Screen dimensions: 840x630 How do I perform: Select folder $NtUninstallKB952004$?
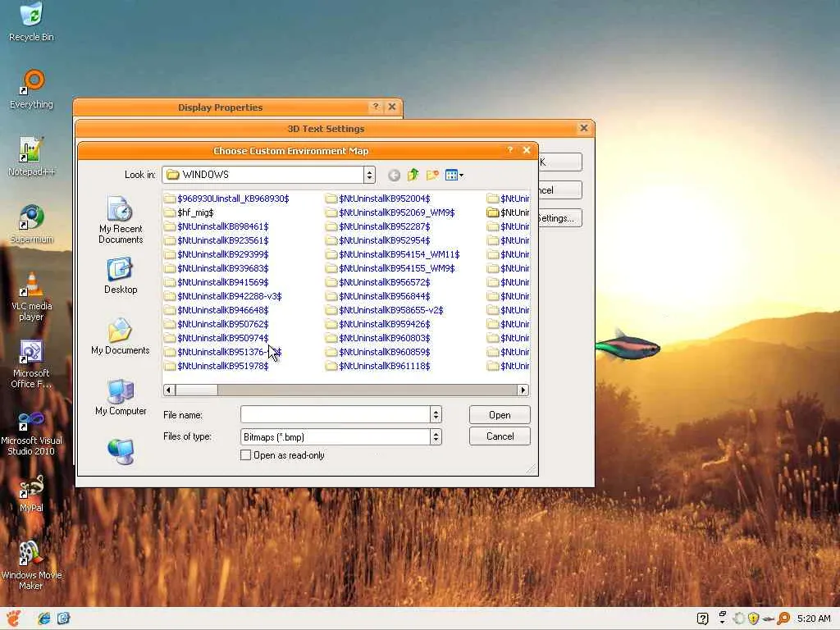378,199
